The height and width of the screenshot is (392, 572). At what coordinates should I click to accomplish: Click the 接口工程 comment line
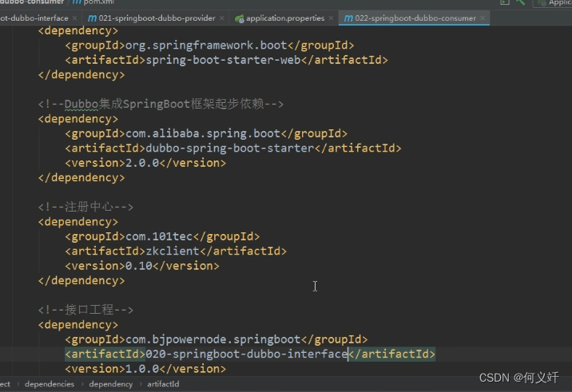[x=85, y=310]
